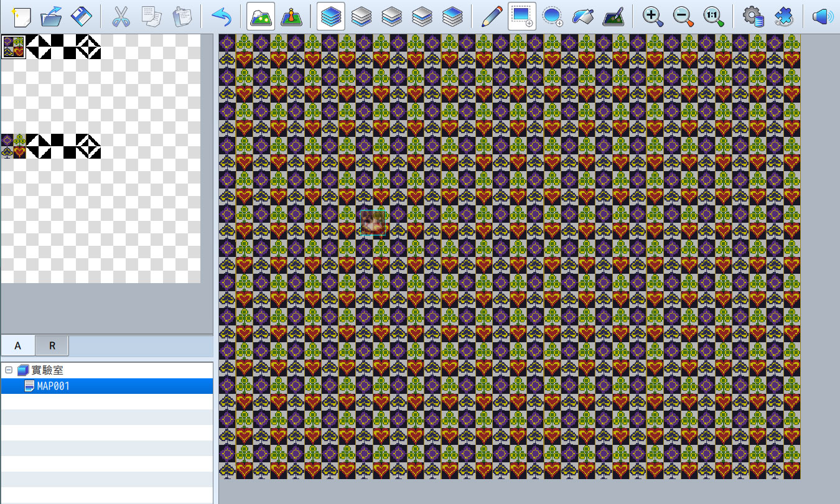Viewport: 840px width, 504px height.
Task: Choose the Ellipse drawing tool
Action: 553,17
